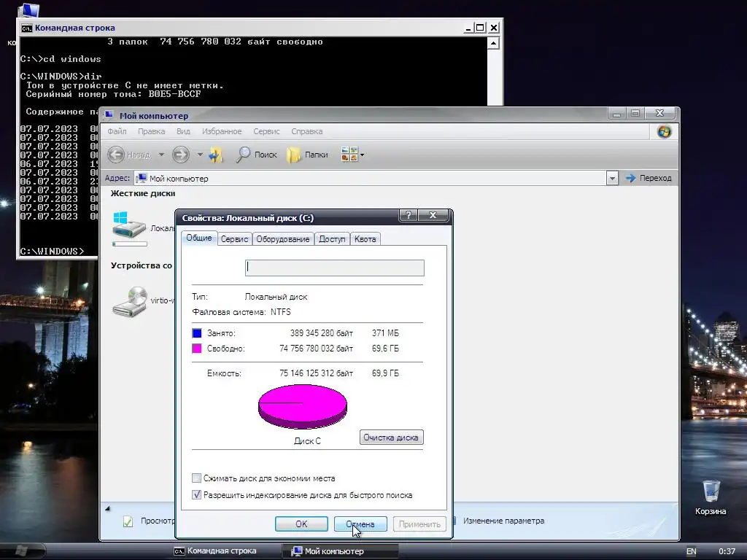Toggle Разрешить индексирование диска checkbox
Image resolution: width=747 pixels, height=560 pixels.
196,495
